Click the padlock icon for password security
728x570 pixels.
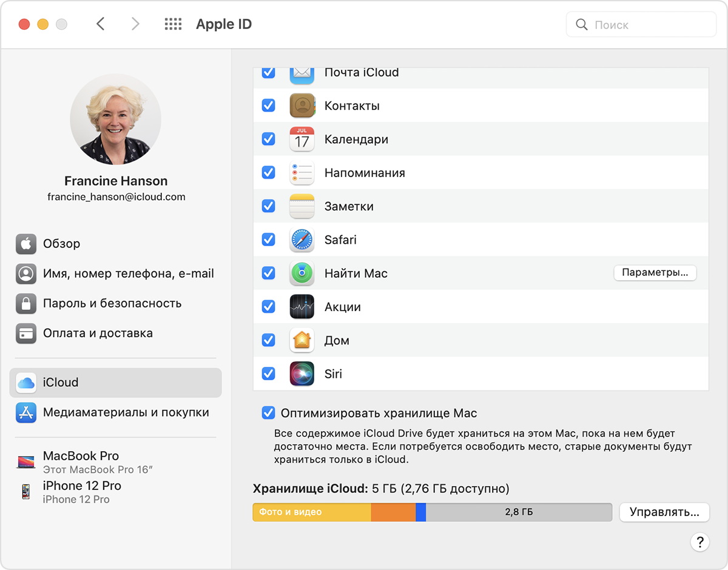coord(26,303)
